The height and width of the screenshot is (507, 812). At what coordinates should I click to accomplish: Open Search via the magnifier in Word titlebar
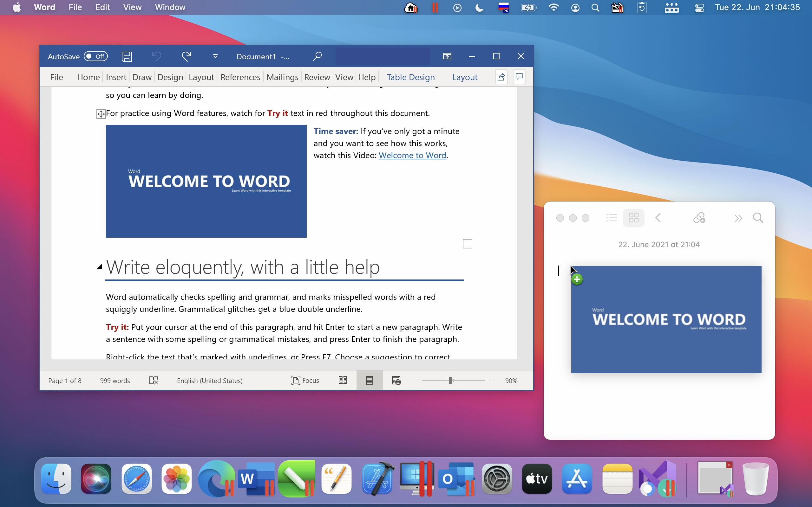click(x=317, y=56)
